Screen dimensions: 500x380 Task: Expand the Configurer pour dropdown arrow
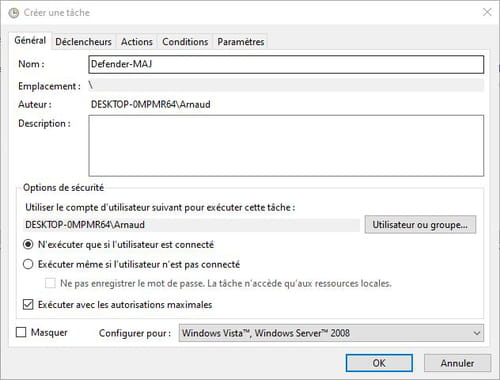[477, 333]
